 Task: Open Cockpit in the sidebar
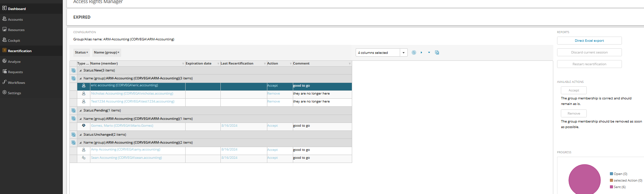(x=14, y=40)
